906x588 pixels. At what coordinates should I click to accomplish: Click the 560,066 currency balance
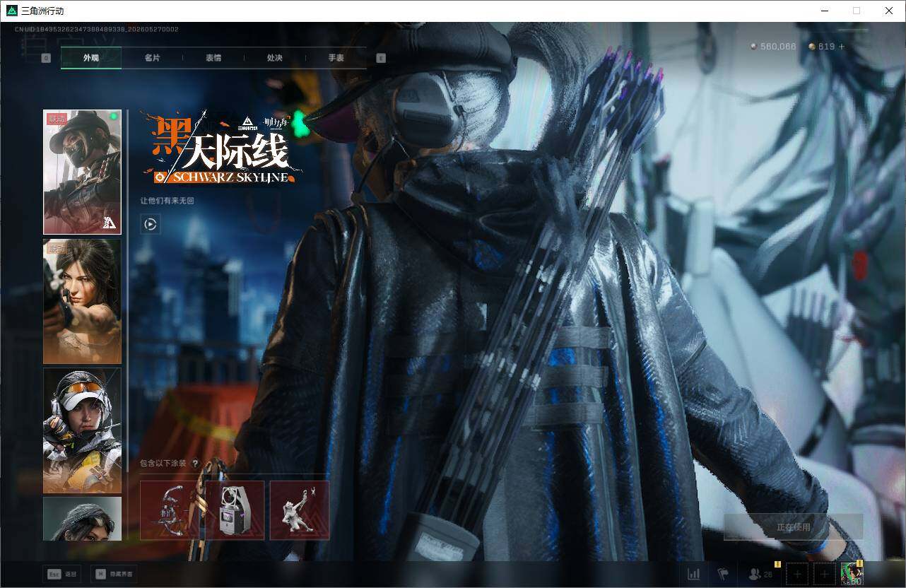coord(773,47)
